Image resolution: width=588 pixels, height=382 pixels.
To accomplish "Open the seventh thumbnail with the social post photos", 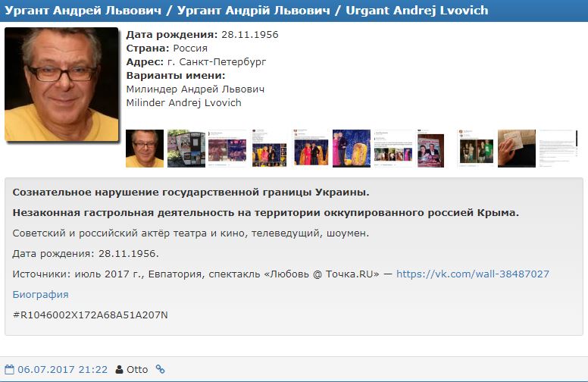I will pos(393,149).
